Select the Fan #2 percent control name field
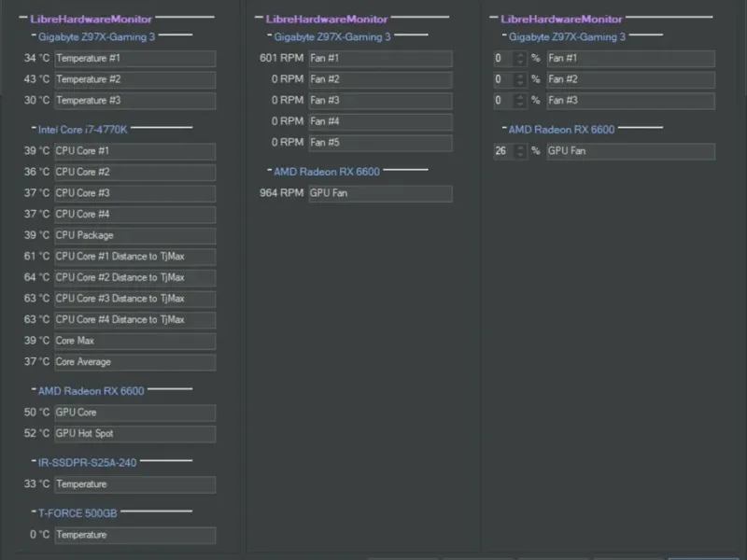The width and height of the screenshot is (747, 560). 631,79
